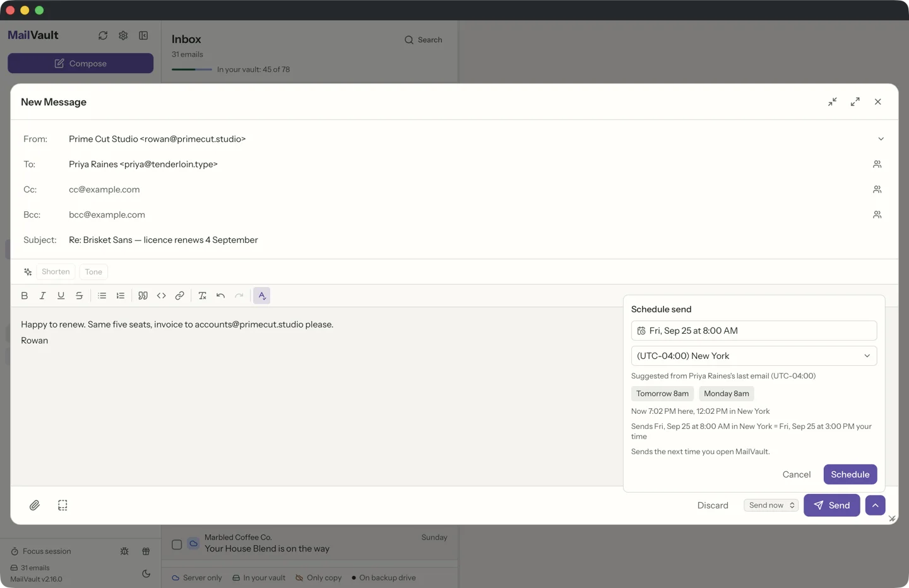Insert a hyperlink

[x=180, y=296]
